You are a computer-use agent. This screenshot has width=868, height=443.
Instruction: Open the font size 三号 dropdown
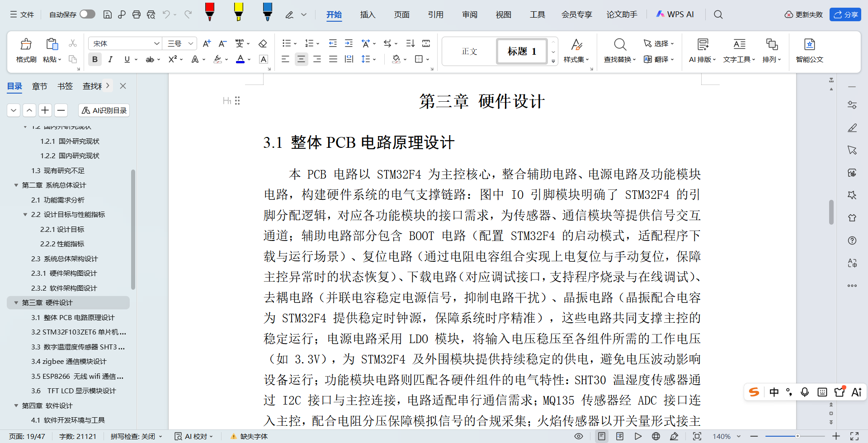point(191,43)
